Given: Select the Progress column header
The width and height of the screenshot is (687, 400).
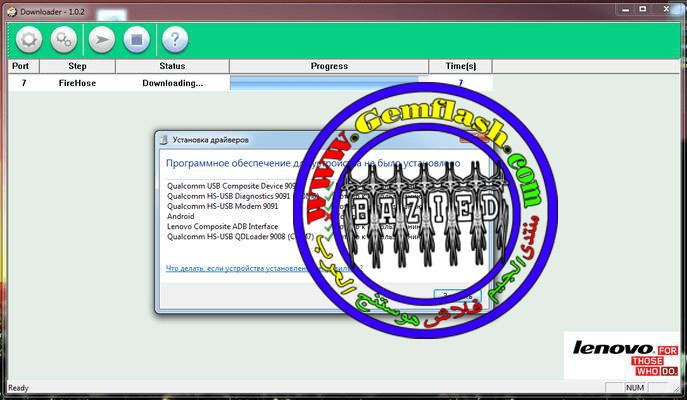Looking at the screenshot, I should [329, 66].
